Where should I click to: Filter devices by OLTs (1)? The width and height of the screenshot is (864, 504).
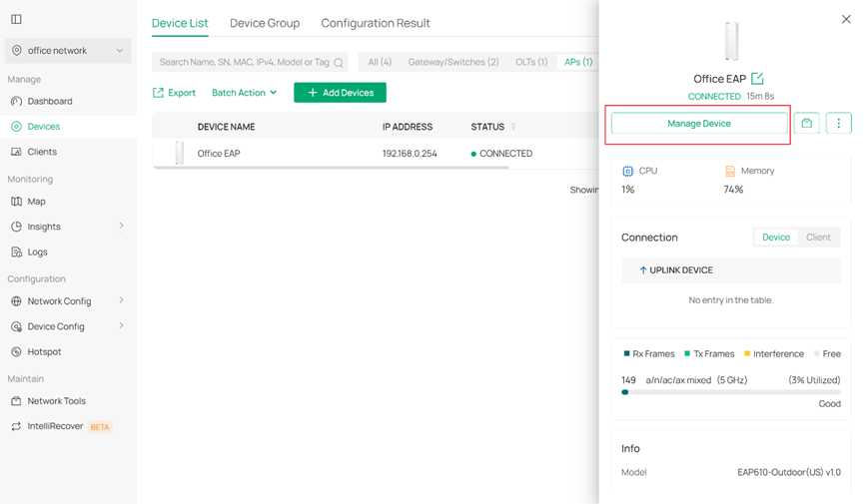(x=531, y=62)
